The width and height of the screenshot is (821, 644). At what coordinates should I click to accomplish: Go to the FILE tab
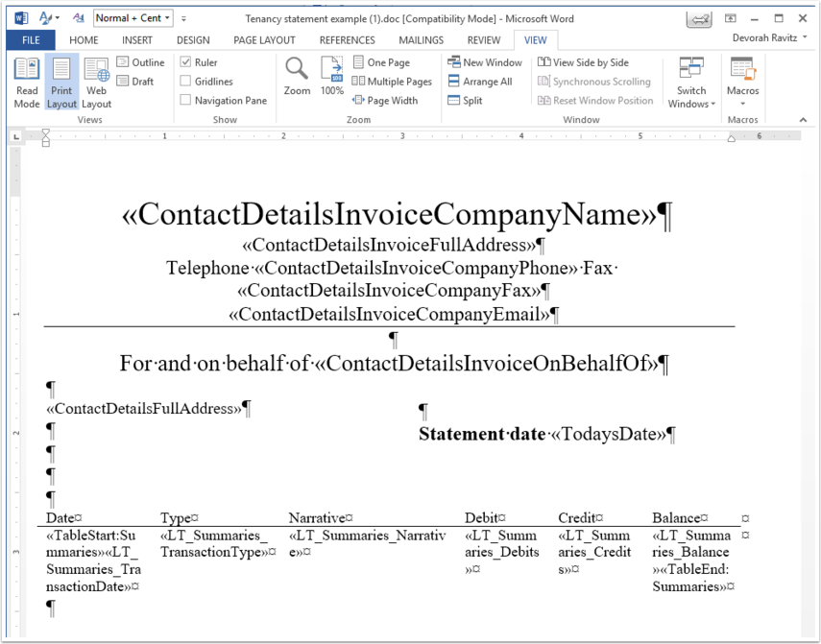tap(31, 40)
